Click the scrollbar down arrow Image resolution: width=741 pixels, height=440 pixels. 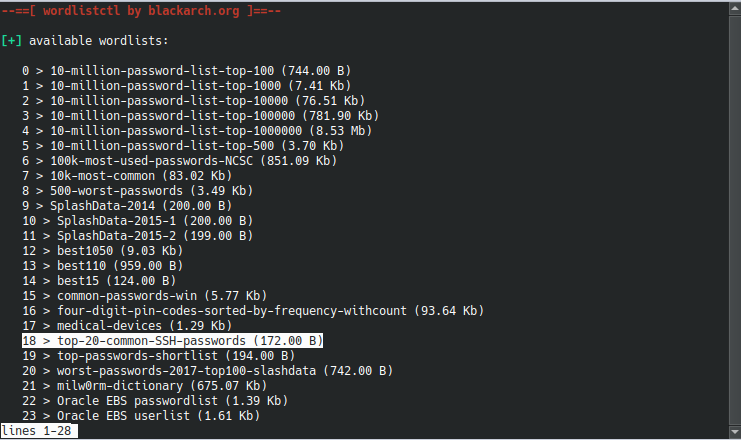pos(735,431)
